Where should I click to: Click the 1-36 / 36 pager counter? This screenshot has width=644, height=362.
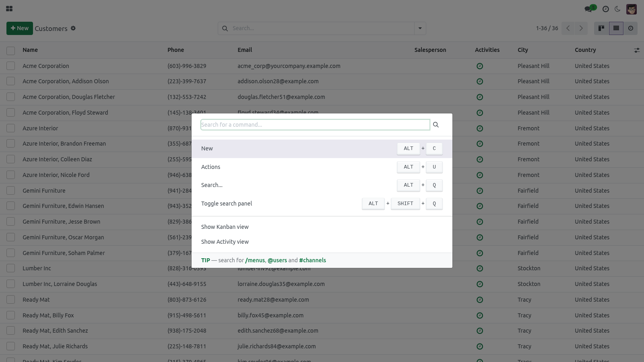coord(547,28)
